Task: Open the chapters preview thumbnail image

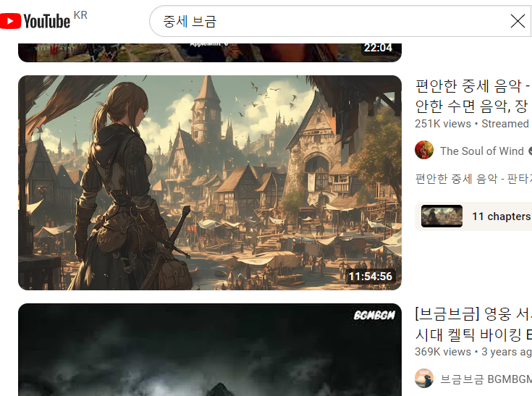Action: 442,216
